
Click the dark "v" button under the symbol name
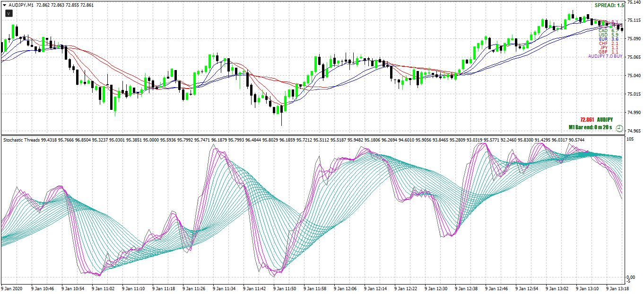coord(9,14)
